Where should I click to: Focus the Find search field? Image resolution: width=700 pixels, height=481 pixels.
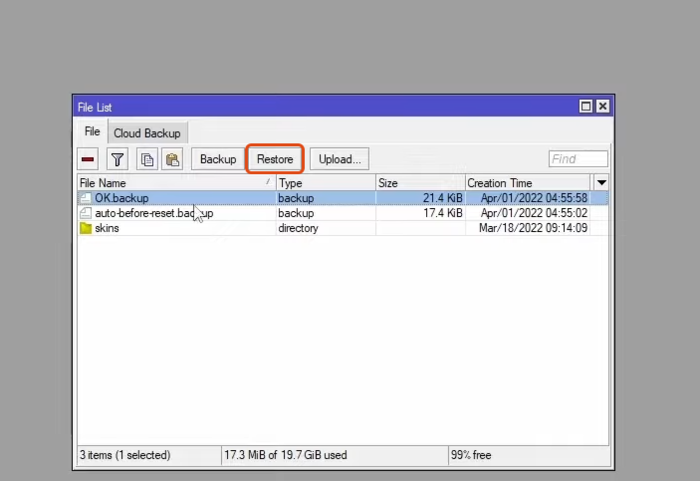(578, 159)
